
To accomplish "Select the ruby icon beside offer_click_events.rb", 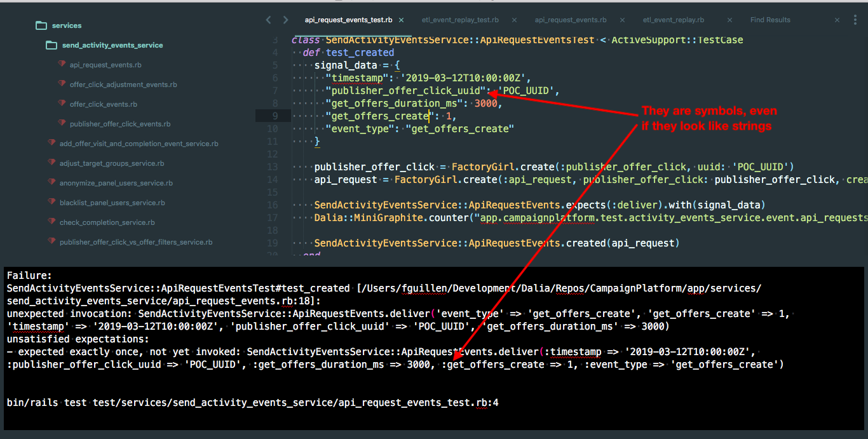I will [62, 104].
